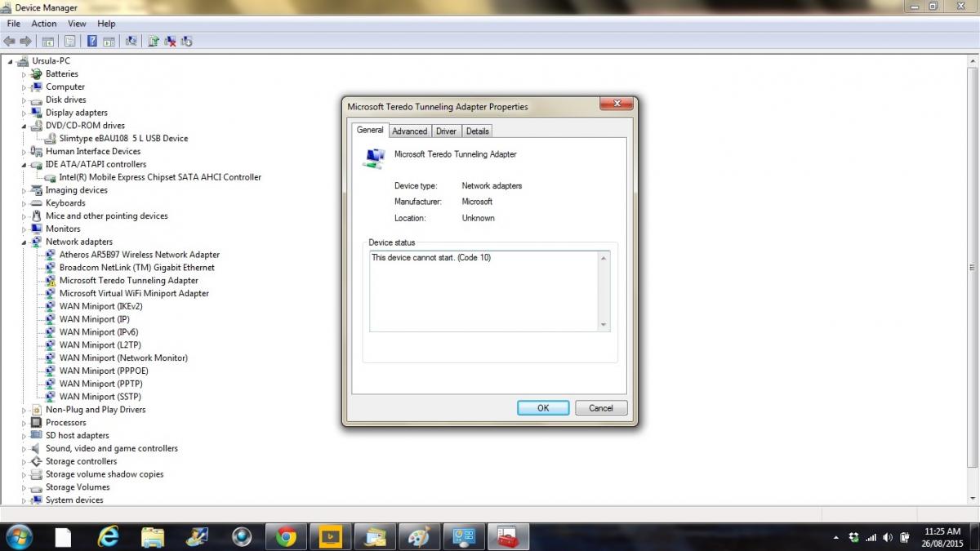
Task: Switch to the Advanced tab
Action: (409, 131)
